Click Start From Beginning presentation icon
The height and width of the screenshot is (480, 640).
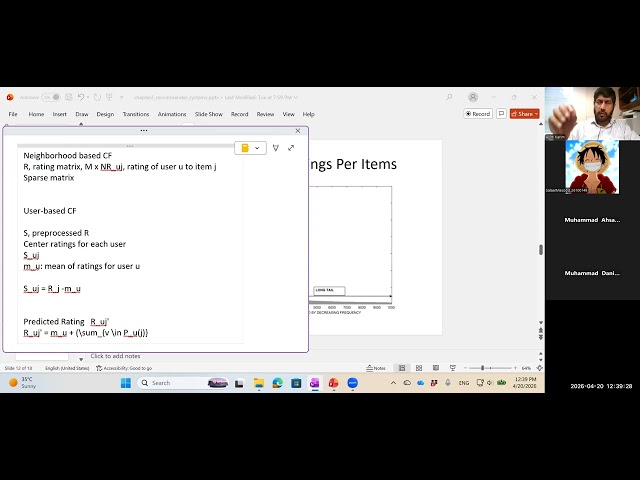click(109, 97)
